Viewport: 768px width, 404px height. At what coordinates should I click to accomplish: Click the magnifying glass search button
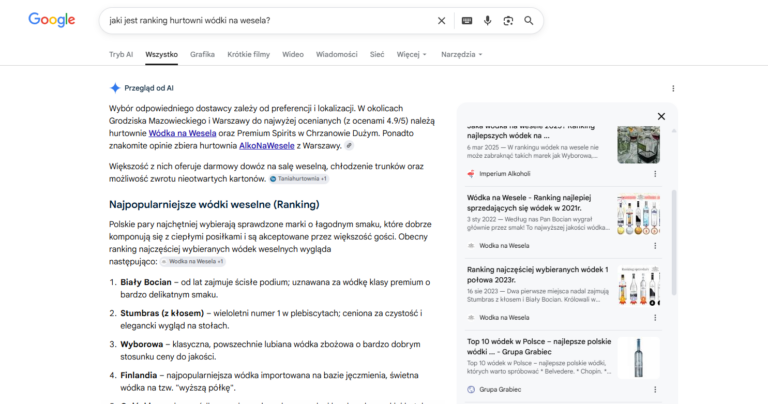pyautogui.click(x=528, y=21)
